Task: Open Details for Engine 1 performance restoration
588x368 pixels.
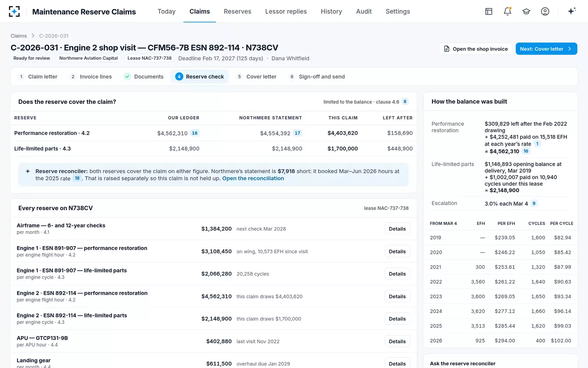Action: click(x=397, y=251)
